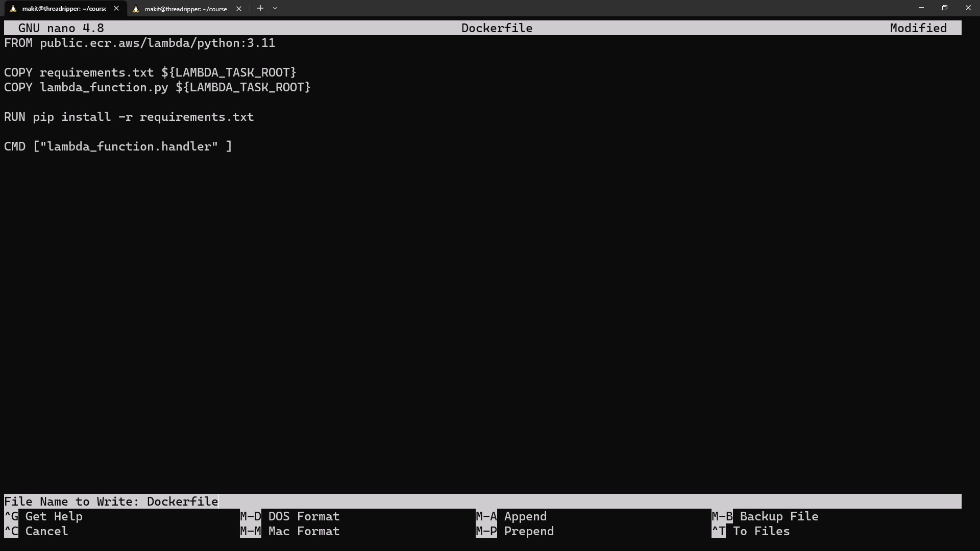Restore down the terminal window
The height and width of the screenshot is (551, 980).
point(944,8)
